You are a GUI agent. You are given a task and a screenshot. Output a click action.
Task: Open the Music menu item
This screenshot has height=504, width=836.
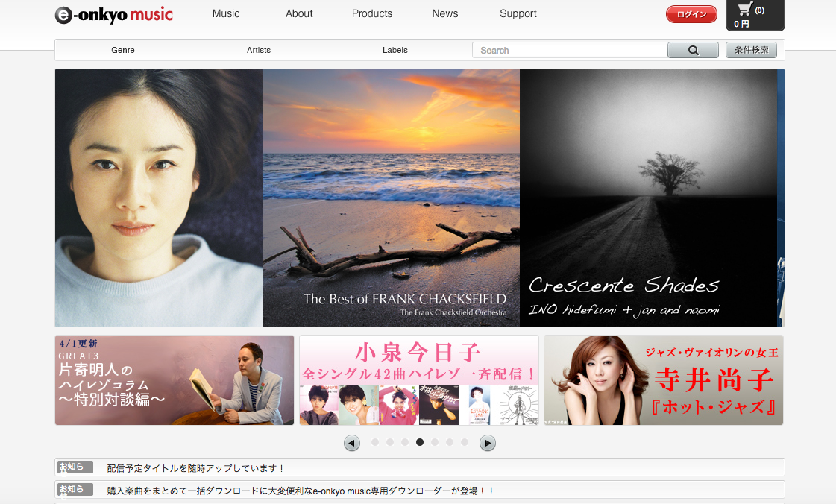point(226,13)
